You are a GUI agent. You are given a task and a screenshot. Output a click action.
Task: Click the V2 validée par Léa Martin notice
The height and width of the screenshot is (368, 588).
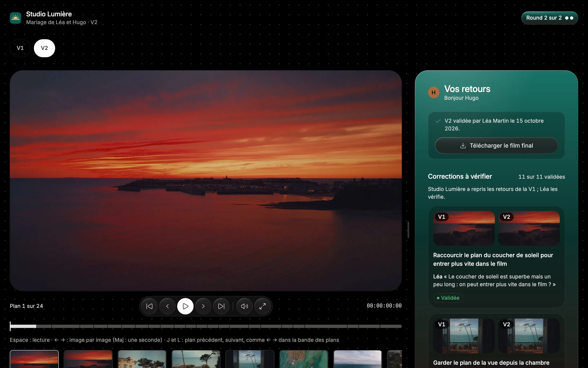(x=494, y=125)
